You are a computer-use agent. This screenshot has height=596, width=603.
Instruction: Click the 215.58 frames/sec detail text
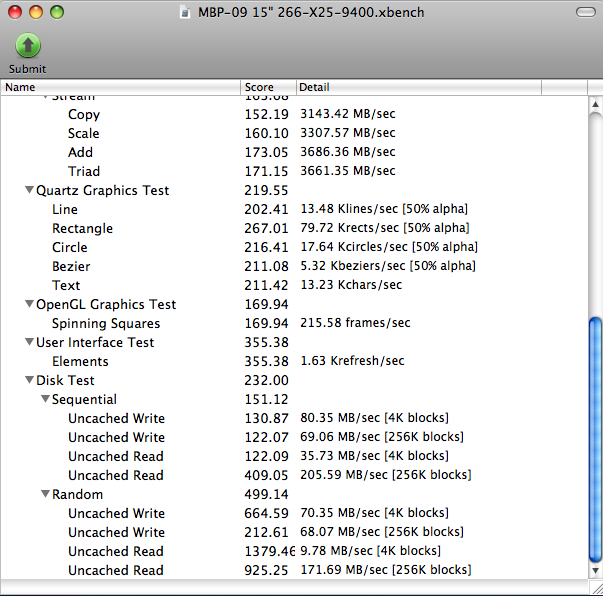click(x=355, y=323)
